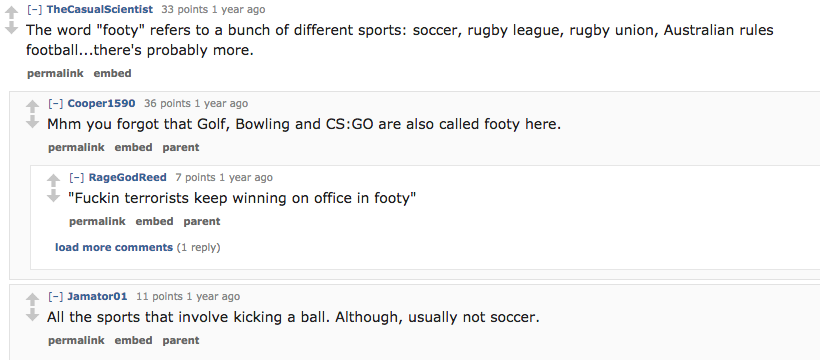Upvote Jamator01's comment

pyautogui.click(x=32, y=299)
